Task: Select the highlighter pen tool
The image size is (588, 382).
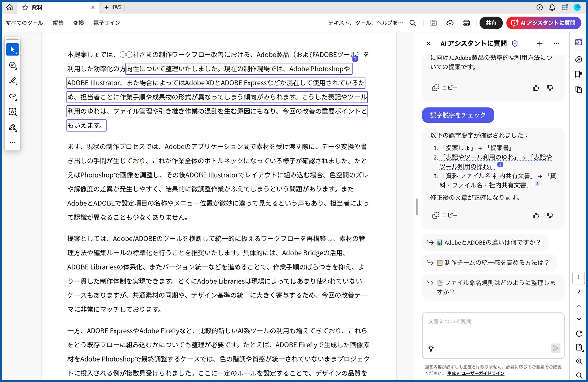Action: coord(13,81)
